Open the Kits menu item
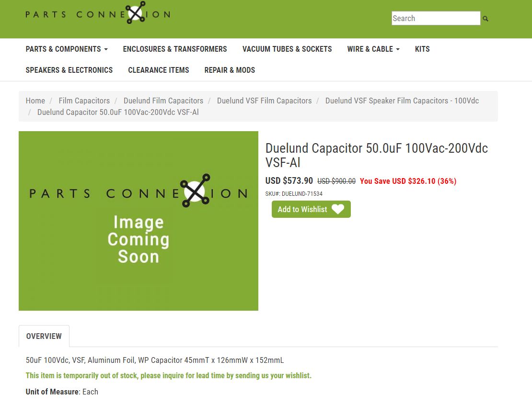532x405 pixels. pos(422,49)
